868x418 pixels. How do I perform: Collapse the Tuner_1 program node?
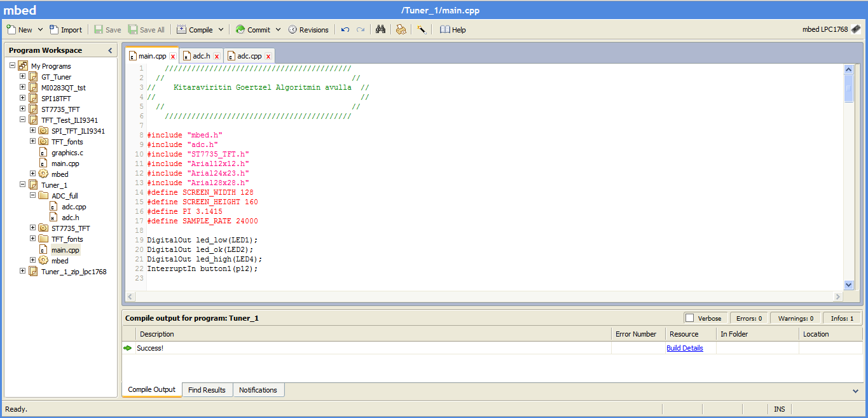point(23,185)
